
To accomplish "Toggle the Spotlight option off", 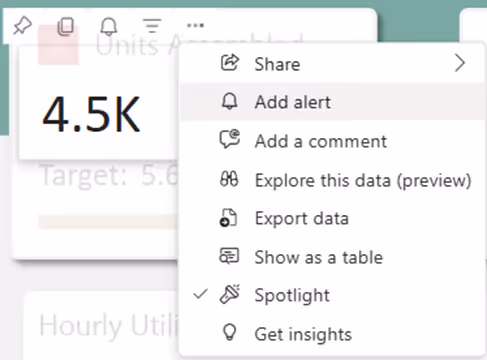I will coord(332,295).
